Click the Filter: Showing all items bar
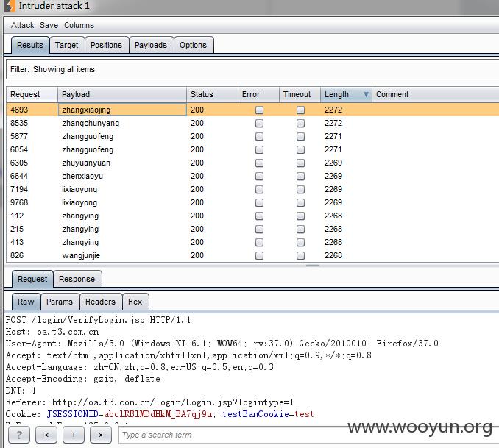Image resolution: width=499 pixels, height=448 pixels. 252,69
